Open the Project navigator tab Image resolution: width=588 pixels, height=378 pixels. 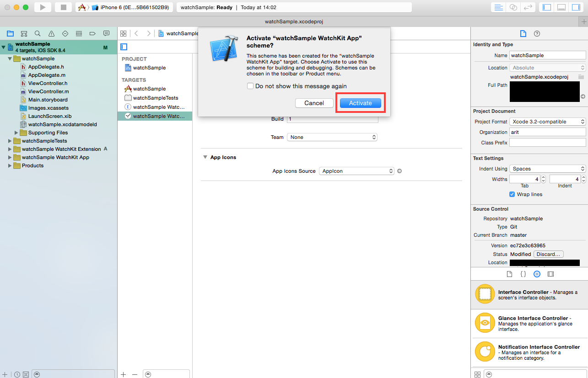(x=10, y=33)
